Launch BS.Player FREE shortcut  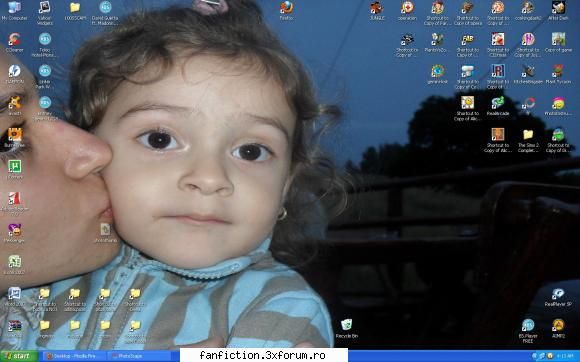click(x=528, y=331)
